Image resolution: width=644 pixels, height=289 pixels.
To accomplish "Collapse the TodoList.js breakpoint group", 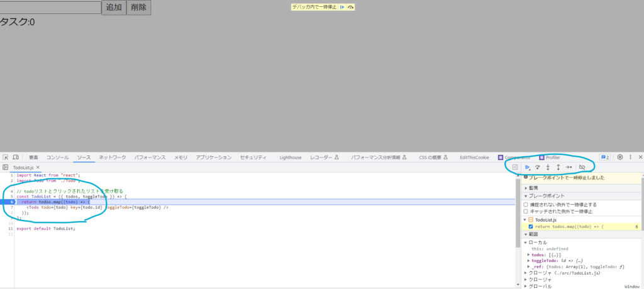I will tap(525, 220).
